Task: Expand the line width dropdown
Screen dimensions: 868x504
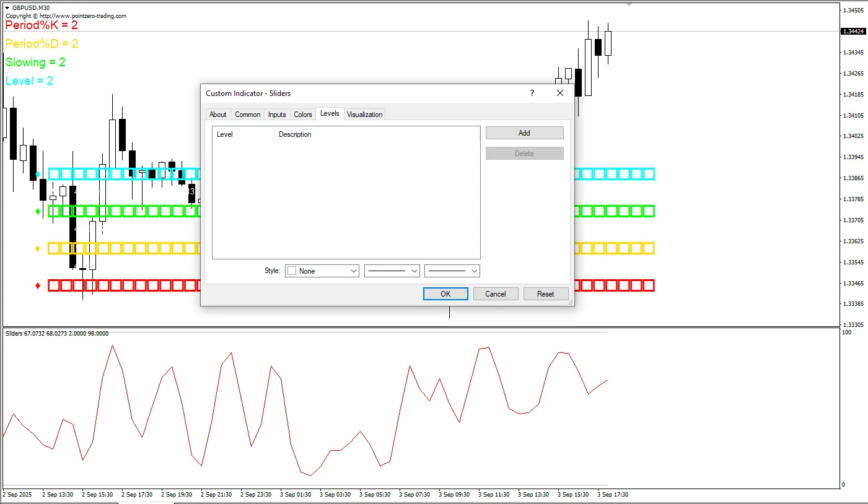Action: point(452,271)
